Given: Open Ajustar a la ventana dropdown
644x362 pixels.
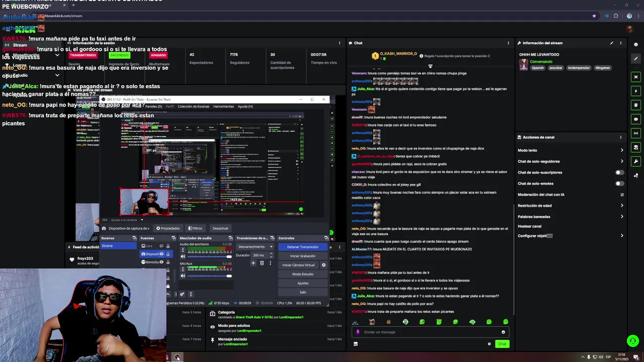Looking at the screenshot, I should (127, 220).
